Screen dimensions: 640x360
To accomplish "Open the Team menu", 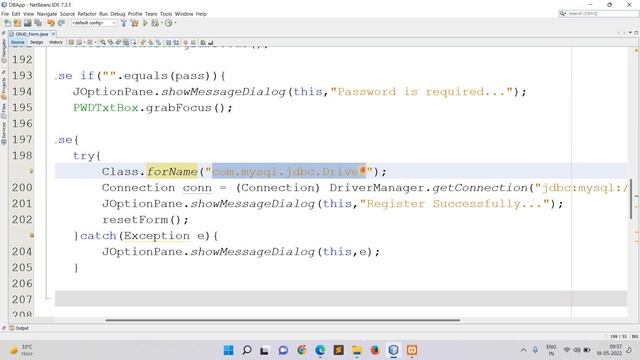I will [151, 14].
